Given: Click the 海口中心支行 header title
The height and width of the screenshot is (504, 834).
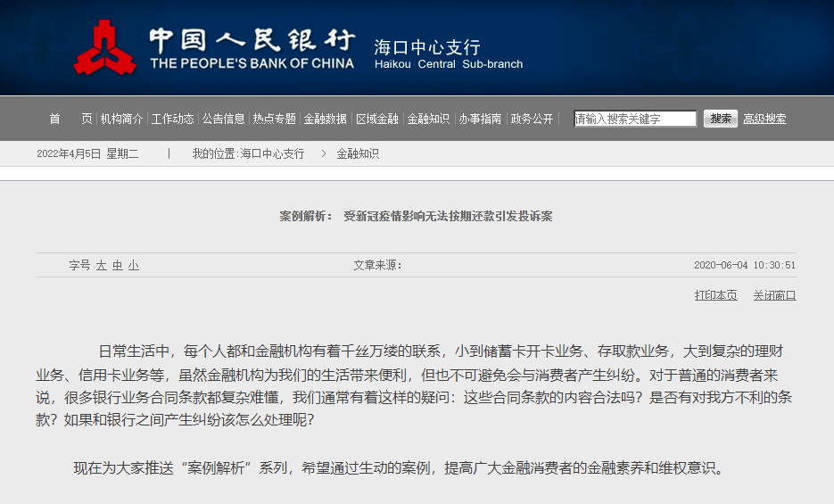Looking at the screenshot, I should pyautogui.click(x=427, y=47).
